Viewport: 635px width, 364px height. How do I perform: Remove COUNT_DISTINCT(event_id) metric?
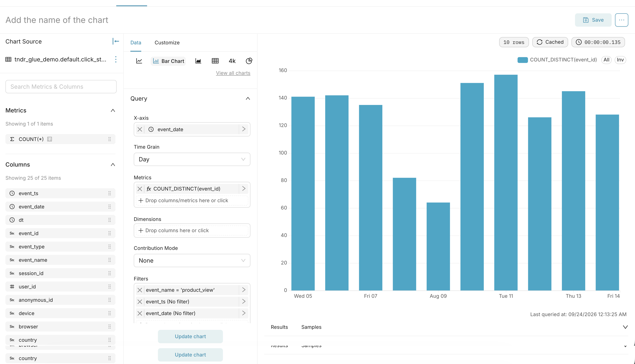click(140, 189)
